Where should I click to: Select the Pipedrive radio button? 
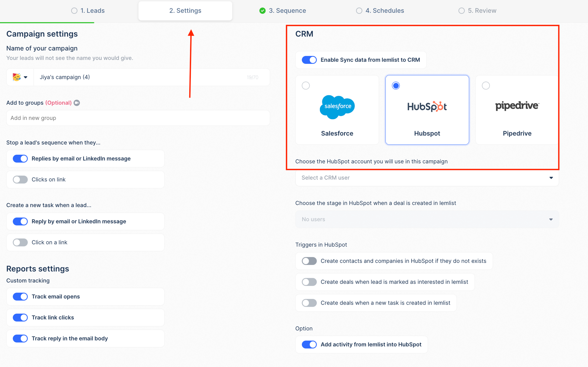click(486, 86)
